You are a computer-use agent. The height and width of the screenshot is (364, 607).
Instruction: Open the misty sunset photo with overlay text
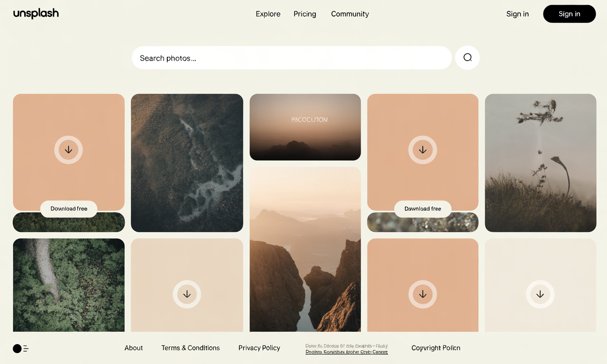tap(305, 127)
